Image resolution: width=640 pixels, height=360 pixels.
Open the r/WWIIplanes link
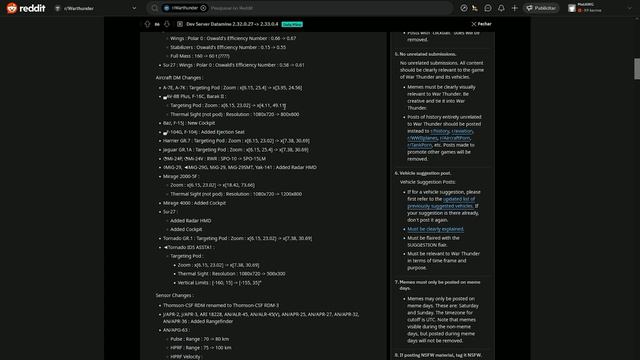tap(422, 138)
